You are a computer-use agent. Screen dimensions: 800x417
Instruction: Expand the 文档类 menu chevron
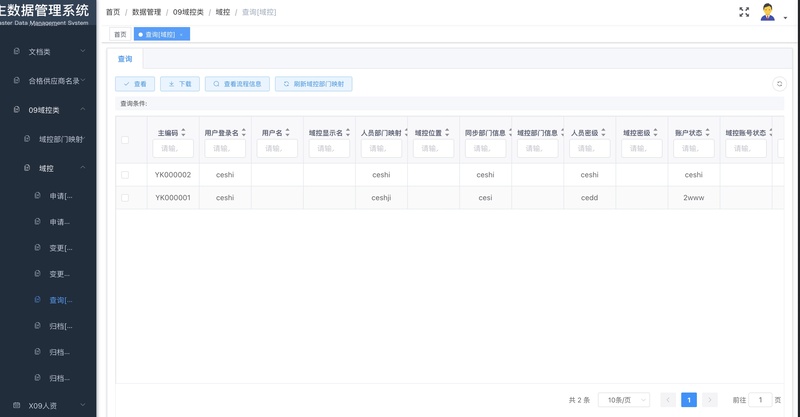(83, 51)
